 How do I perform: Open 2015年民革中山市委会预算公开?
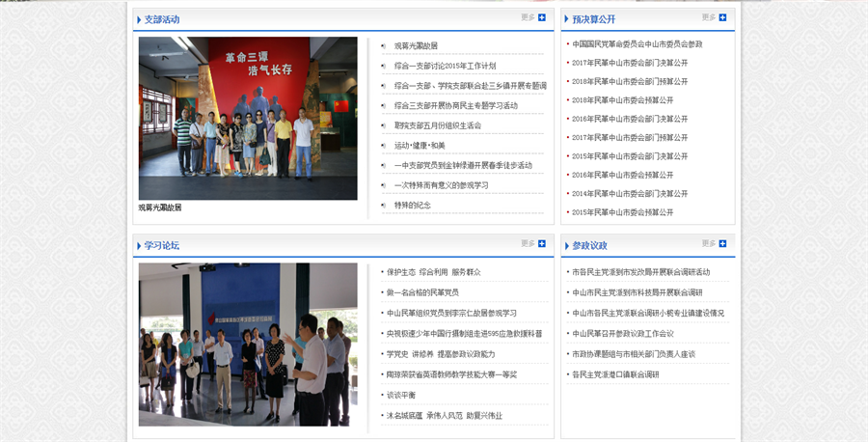tap(623, 212)
